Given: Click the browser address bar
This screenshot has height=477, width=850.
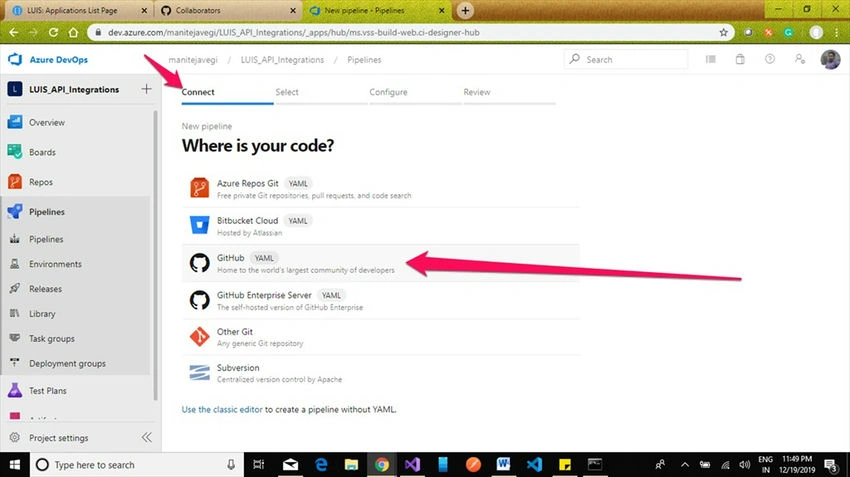Looking at the screenshot, I should (410, 33).
